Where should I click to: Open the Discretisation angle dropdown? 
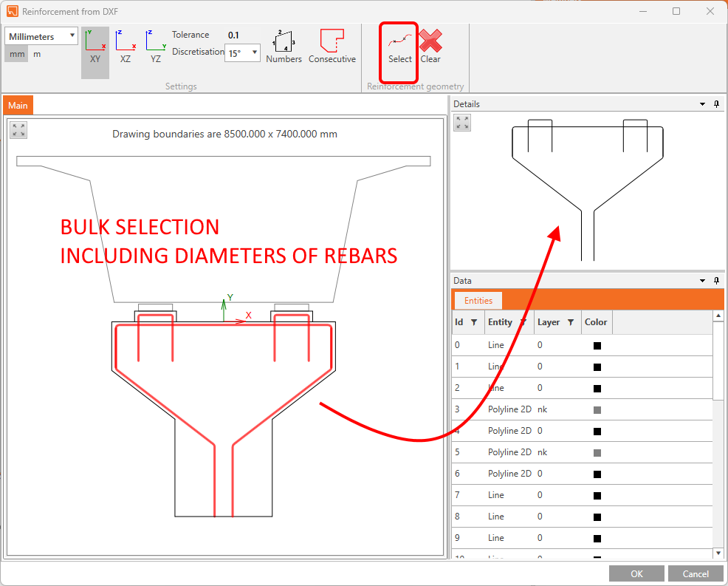(x=242, y=53)
